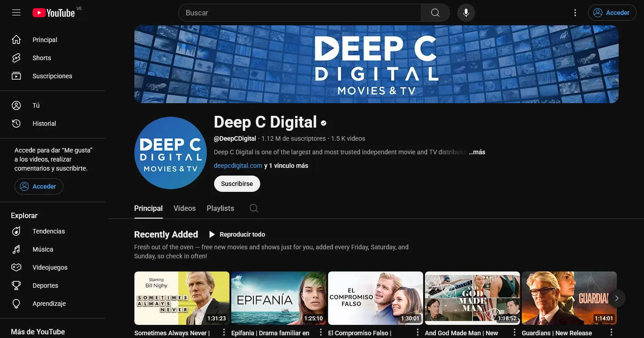
Task: Click Reproducir todo for Recently Added
Action: [x=237, y=234]
